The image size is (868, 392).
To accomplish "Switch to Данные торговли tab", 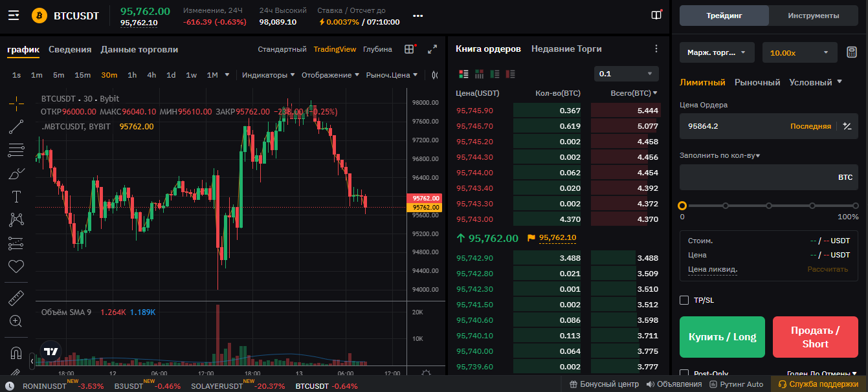I will pos(139,49).
